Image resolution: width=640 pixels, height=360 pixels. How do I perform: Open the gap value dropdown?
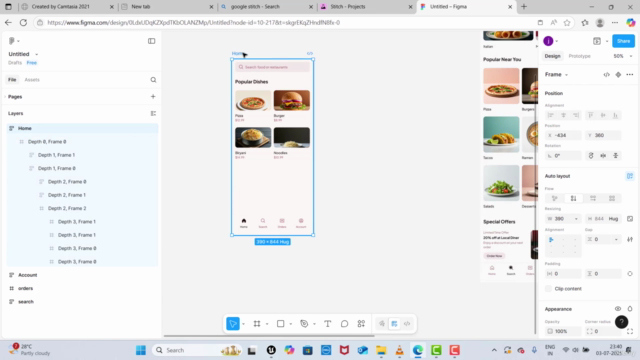click(616, 240)
